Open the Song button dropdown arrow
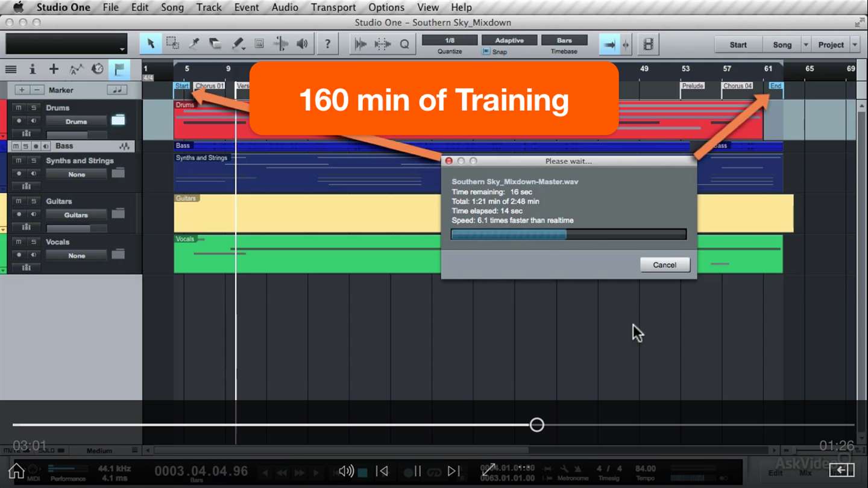The height and width of the screenshot is (488, 868). tap(806, 45)
